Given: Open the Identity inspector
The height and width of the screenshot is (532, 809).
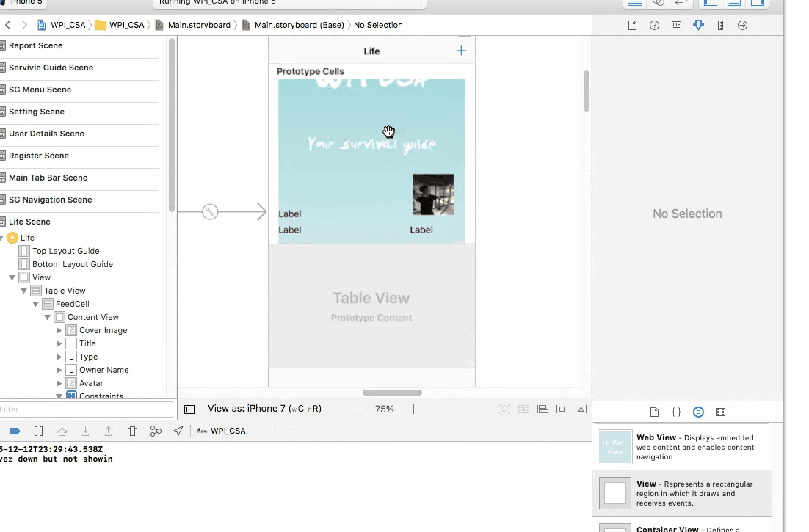Looking at the screenshot, I should click(676, 25).
